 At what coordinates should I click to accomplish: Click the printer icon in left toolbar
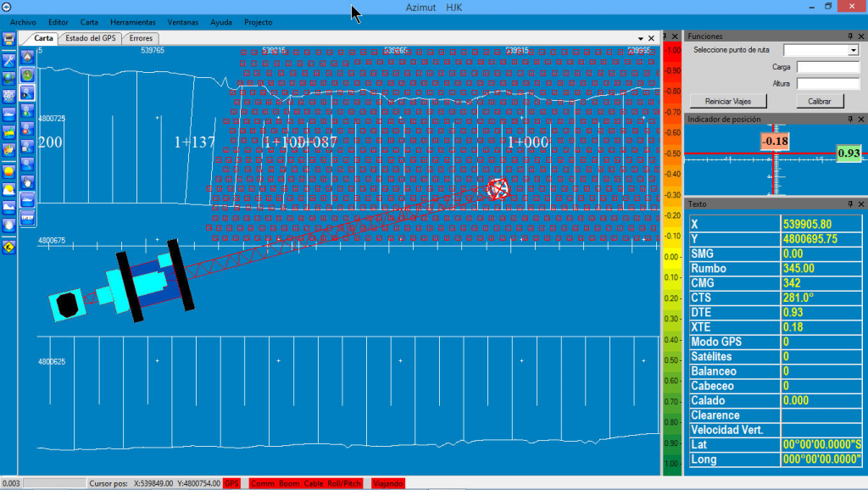pos(8,39)
